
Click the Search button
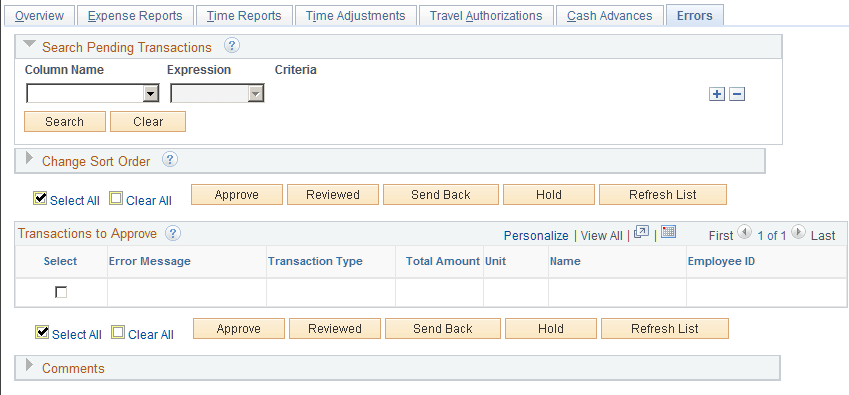coord(65,122)
